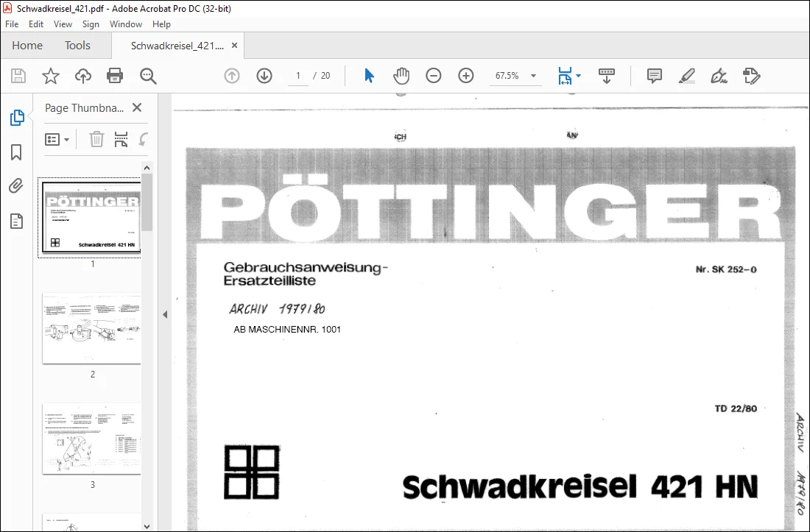
Task: Activate the Hand pan tool
Action: [x=401, y=76]
